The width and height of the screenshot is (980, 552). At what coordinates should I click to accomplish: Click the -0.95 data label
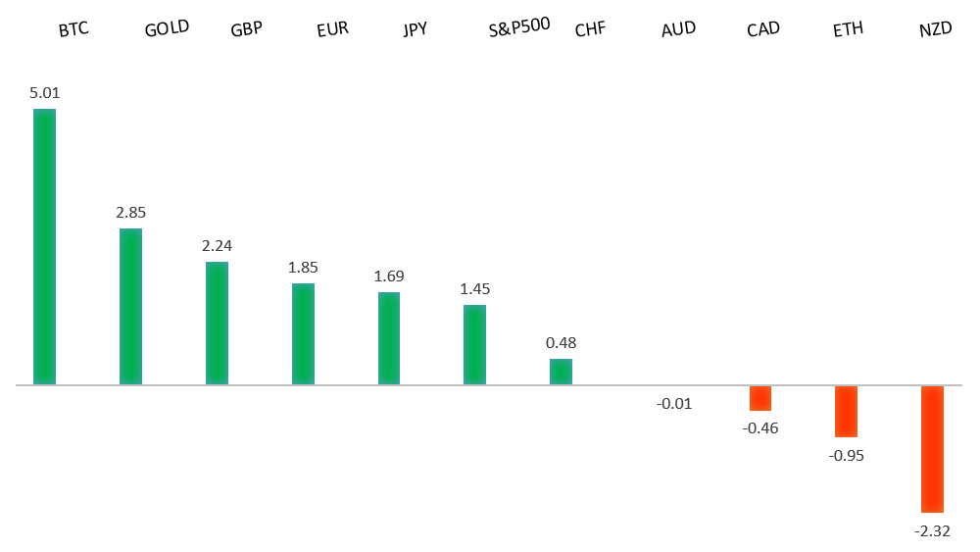pyautogui.click(x=847, y=455)
